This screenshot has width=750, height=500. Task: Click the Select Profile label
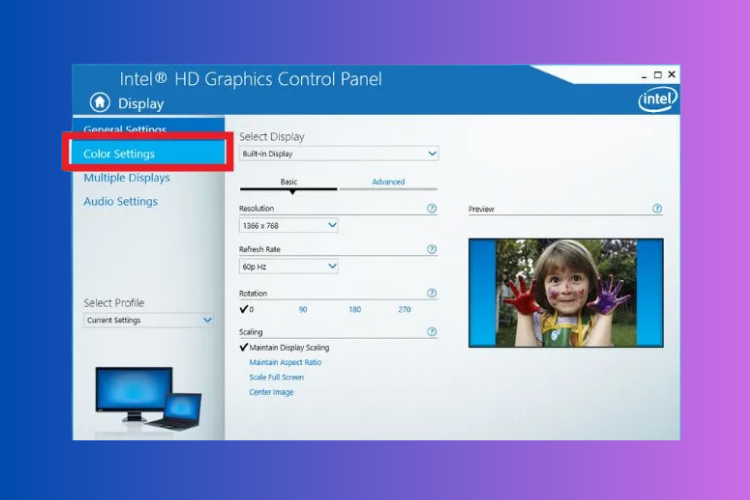tap(114, 303)
